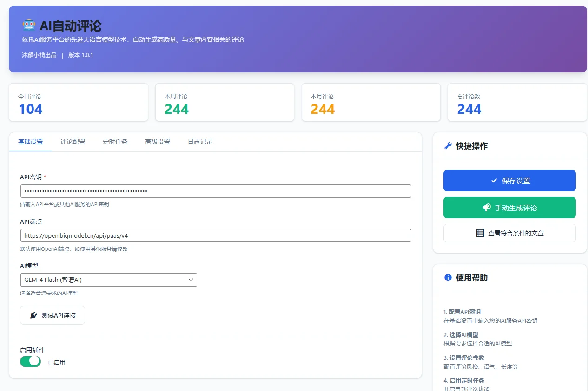The height and width of the screenshot is (391, 588).
Task: Click the info icon beside 使用帮助
Action: click(448, 278)
